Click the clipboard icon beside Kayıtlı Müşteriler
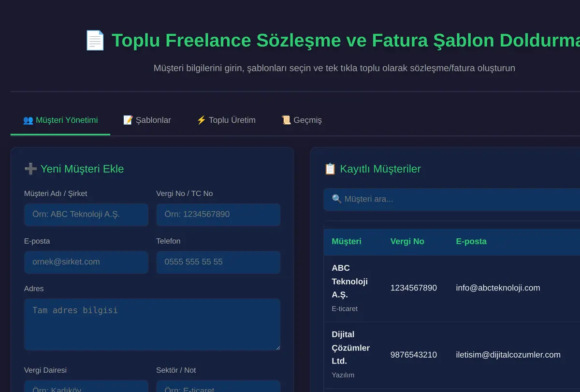This screenshot has width=580, height=392. 330,169
